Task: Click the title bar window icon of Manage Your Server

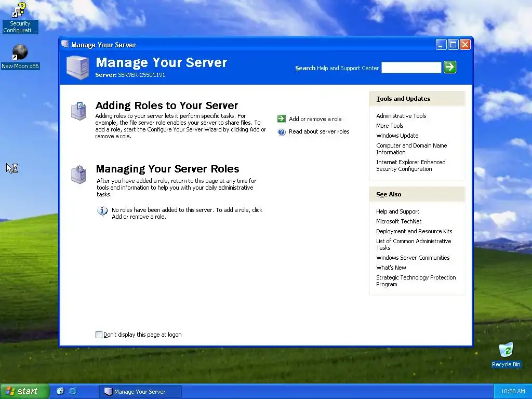Action: click(65, 44)
